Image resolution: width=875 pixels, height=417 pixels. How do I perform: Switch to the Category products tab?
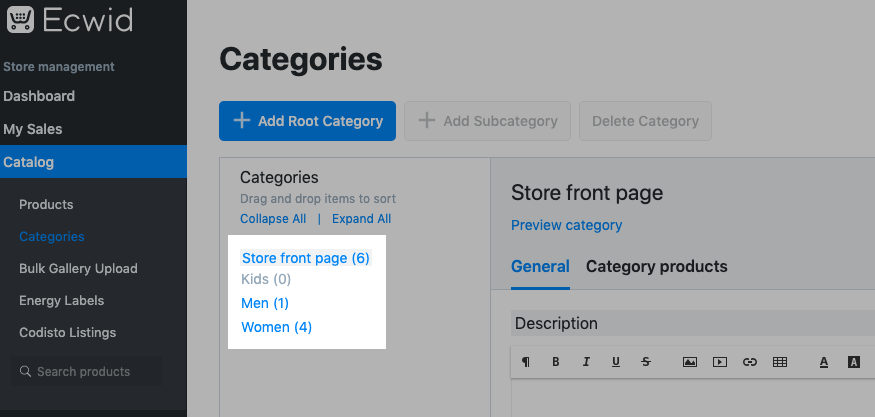click(x=656, y=266)
